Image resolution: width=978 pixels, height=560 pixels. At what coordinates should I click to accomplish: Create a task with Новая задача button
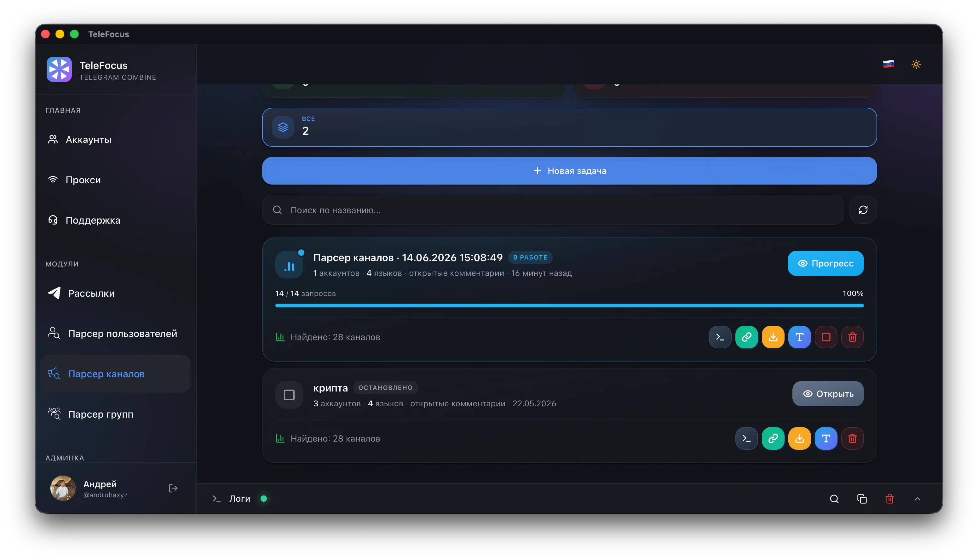click(569, 171)
